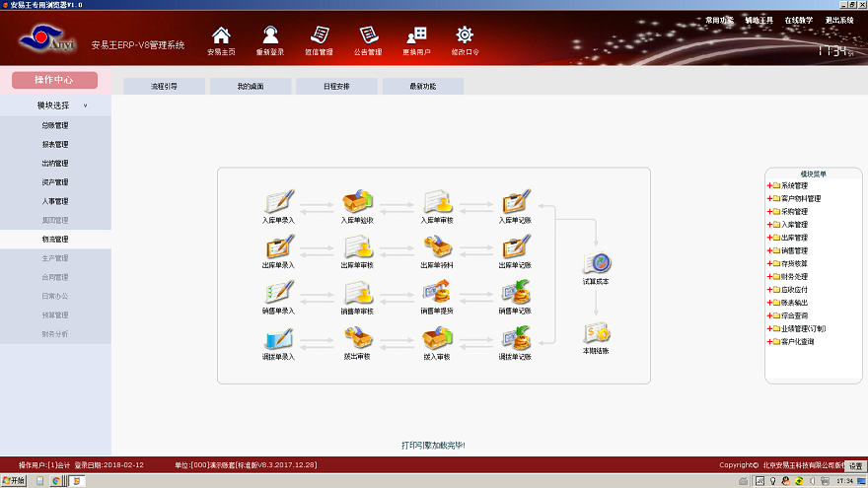The image size is (868, 488).
Task: Open 入库单记账 clipboard icon
Action: [x=515, y=201]
